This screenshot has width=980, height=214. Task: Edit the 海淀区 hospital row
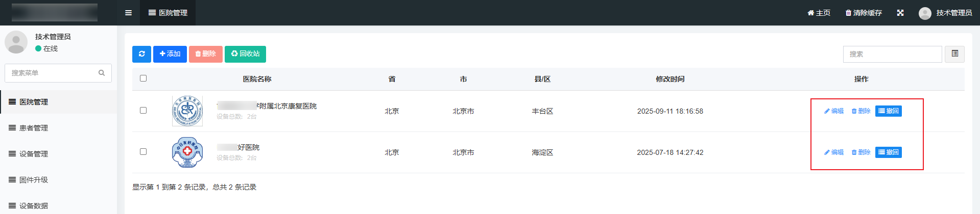click(x=834, y=152)
